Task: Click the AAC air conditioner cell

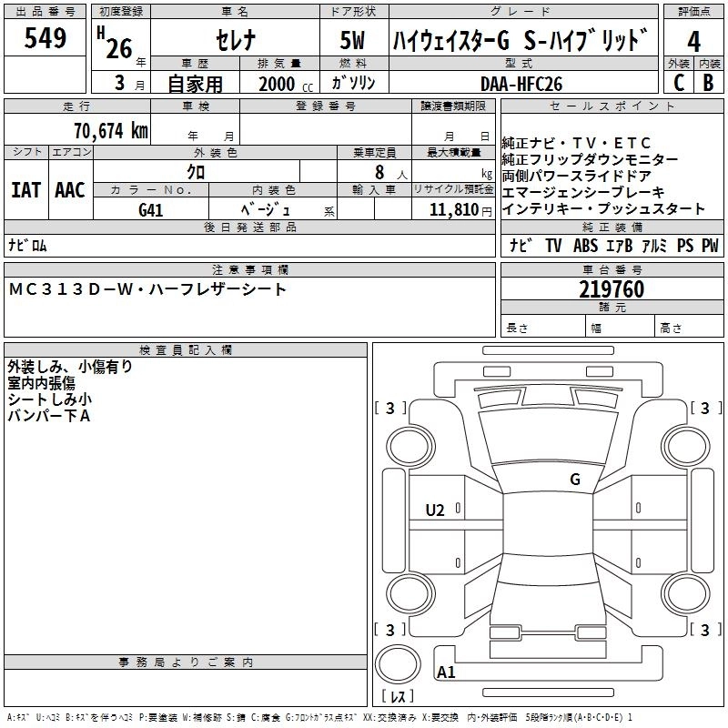Action: point(70,190)
